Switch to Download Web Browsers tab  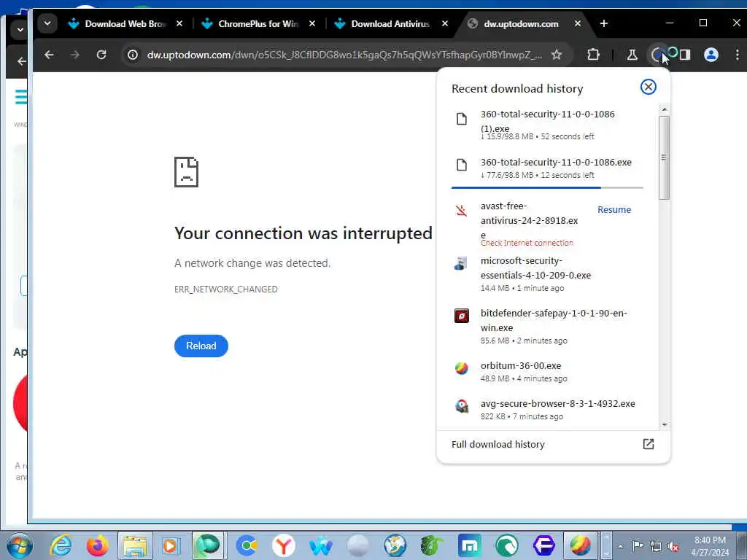[x=125, y=24]
